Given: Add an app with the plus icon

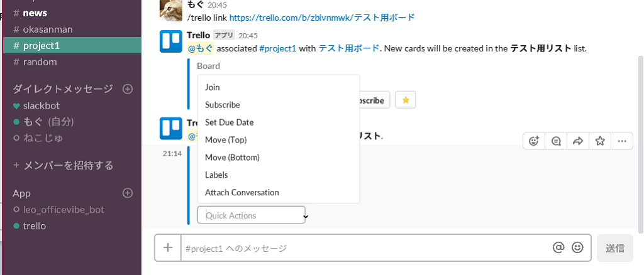Looking at the screenshot, I should pyautogui.click(x=128, y=193).
